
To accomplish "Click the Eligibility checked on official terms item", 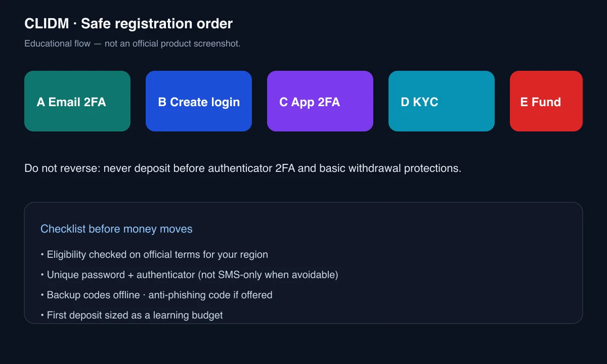I will [154, 255].
